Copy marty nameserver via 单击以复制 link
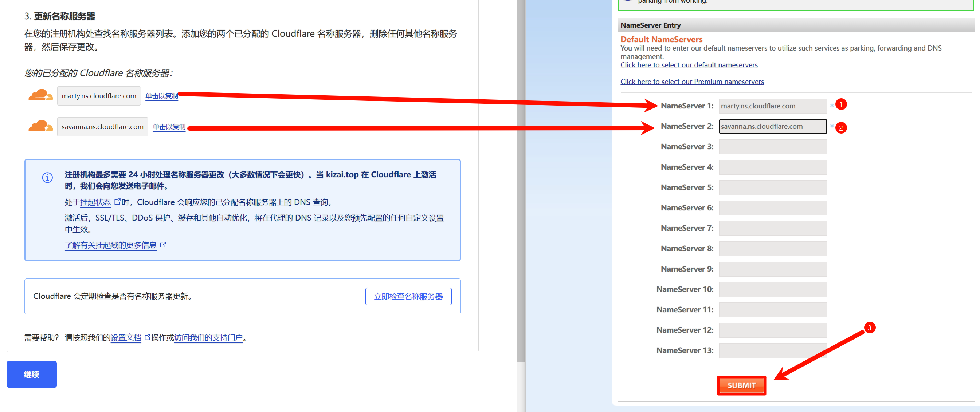980x412 pixels. pyautogui.click(x=162, y=96)
